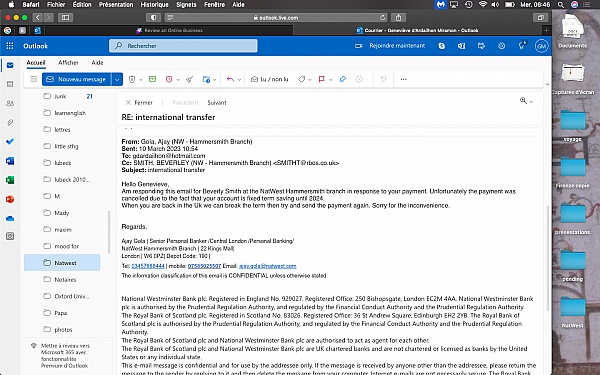Viewport: 600px width, 375px height.
Task: Open the People contacts icon
Action: tap(10, 103)
